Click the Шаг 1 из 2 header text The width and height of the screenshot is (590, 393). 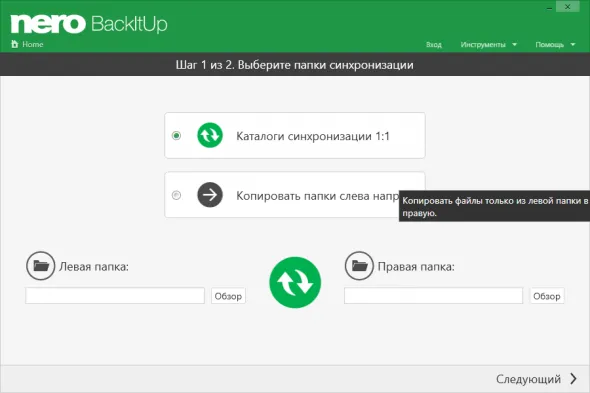coord(295,65)
